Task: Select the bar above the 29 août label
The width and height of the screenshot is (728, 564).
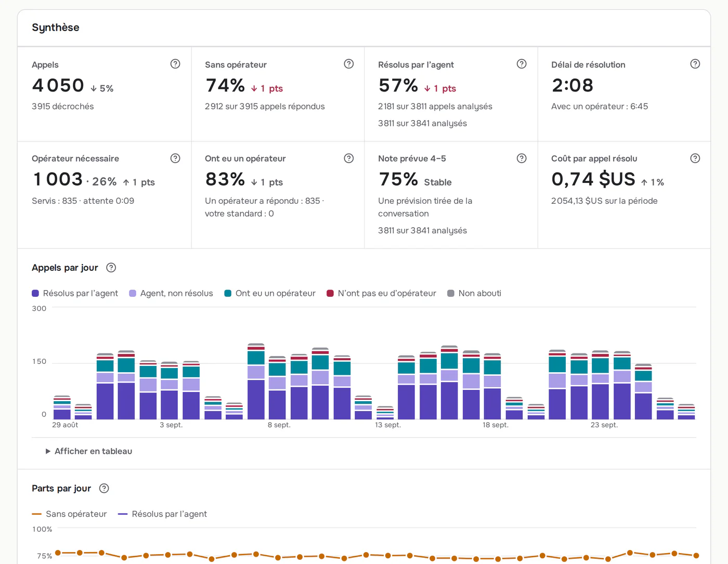Action: pyautogui.click(x=62, y=408)
